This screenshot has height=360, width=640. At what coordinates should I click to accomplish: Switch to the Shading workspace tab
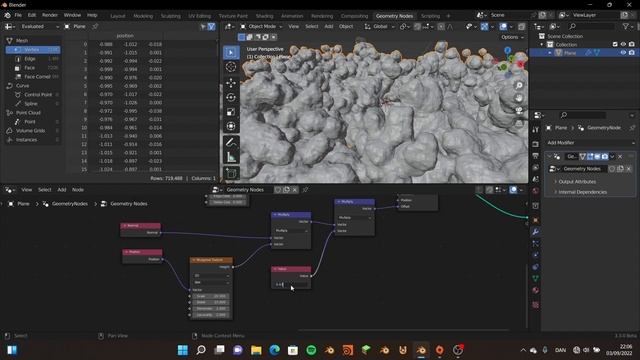[264, 16]
